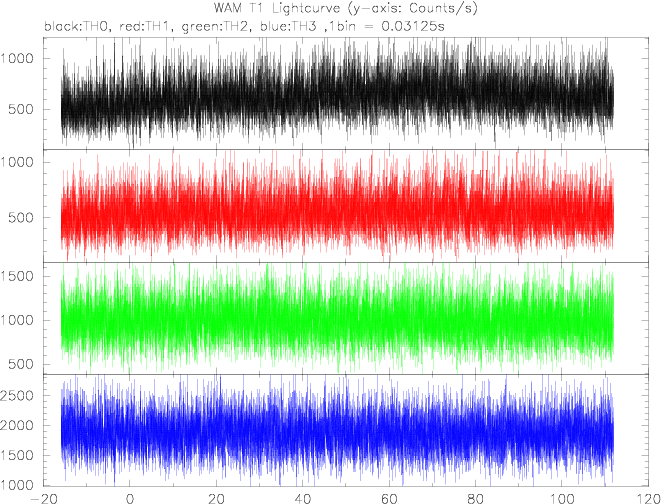Click the x-axis label '120'
This screenshot has width=661, height=504.
pos(648,498)
